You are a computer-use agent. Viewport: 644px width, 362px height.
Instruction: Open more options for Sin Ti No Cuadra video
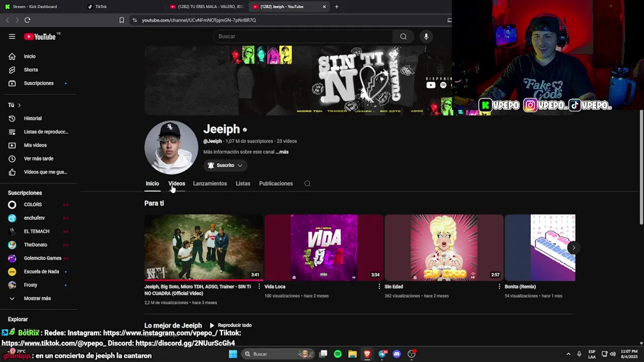[x=259, y=287]
